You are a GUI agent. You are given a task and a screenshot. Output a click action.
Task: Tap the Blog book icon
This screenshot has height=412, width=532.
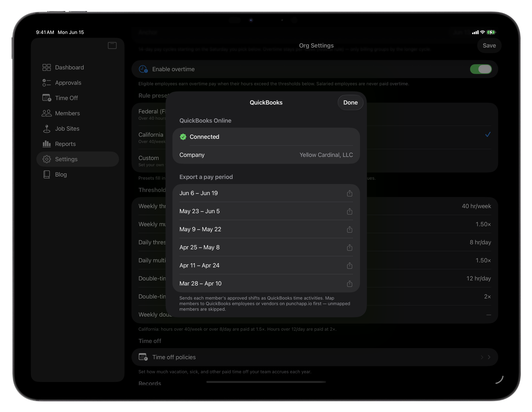tap(46, 175)
